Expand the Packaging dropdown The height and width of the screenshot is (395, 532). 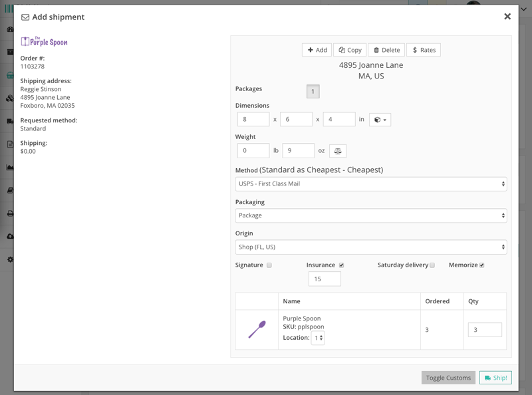(371, 215)
